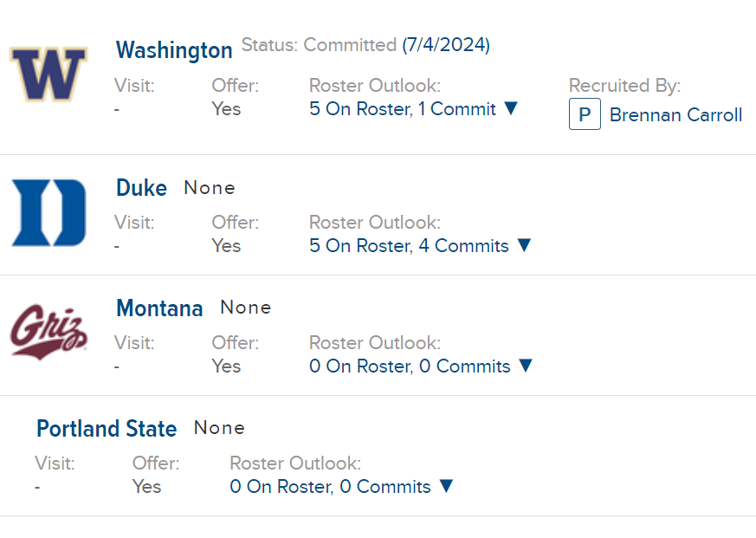Click Duke's '5 On Roster, 4 Commits' text
Screen dimensions: 756x538
click(x=409, y=246)
